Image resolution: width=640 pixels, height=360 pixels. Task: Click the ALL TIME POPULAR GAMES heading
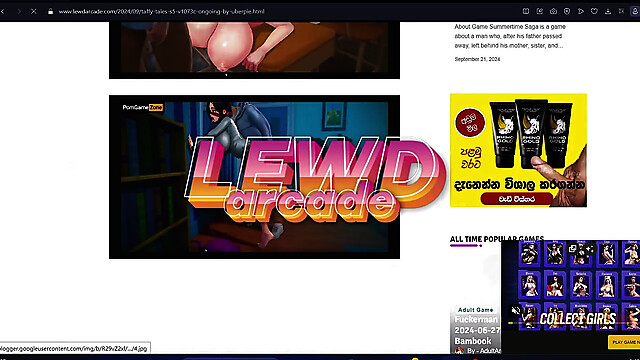click(497, 238)
